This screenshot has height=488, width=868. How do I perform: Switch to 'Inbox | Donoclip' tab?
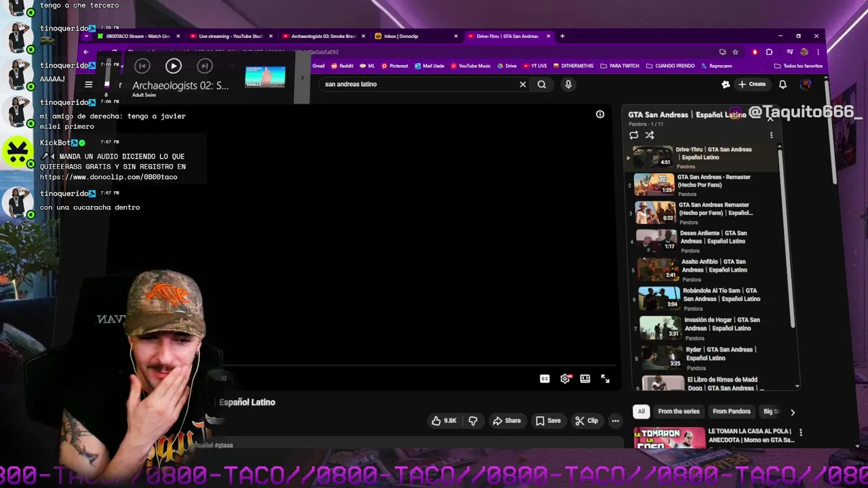(x=415, y=36)
